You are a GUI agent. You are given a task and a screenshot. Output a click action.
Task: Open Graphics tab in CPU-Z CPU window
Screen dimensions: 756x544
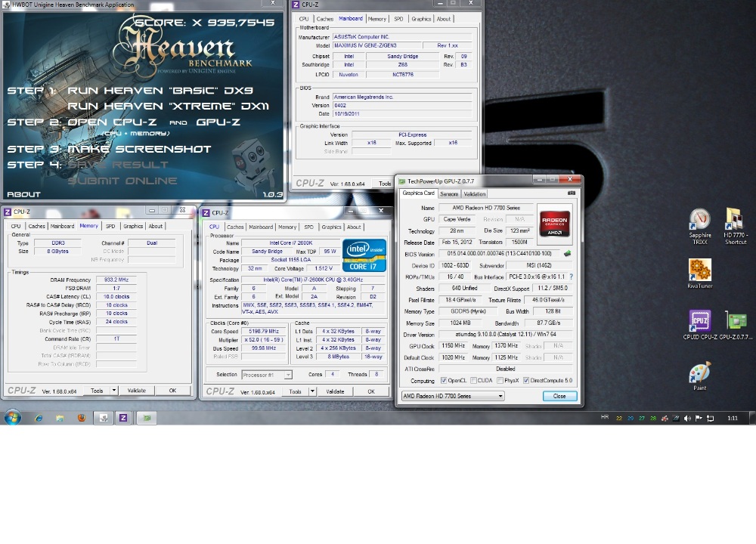[x=331, y=227]
